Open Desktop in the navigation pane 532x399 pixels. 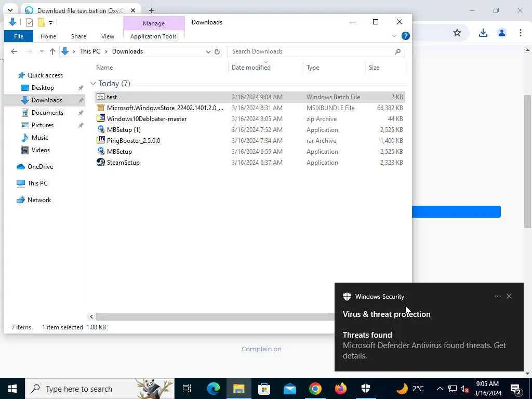tap(43, 88)
